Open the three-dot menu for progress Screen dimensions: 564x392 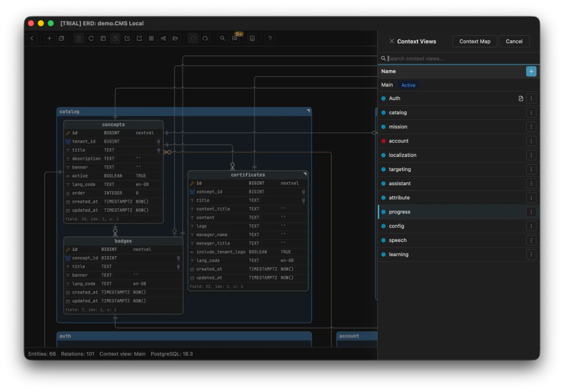531,212
